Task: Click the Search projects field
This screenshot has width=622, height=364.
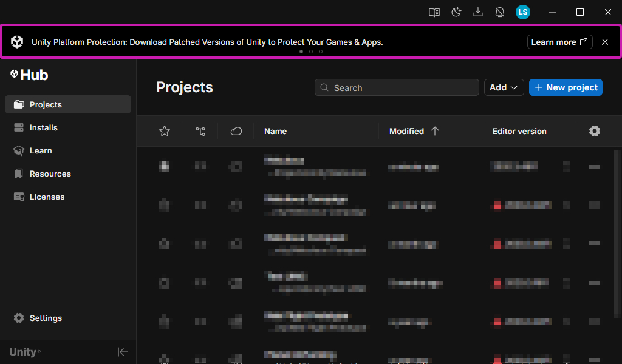Action: pos(396,88)
